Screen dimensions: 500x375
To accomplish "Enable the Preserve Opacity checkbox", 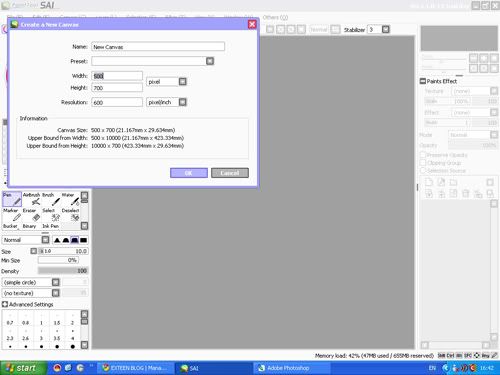I will (x=423, y=155).
